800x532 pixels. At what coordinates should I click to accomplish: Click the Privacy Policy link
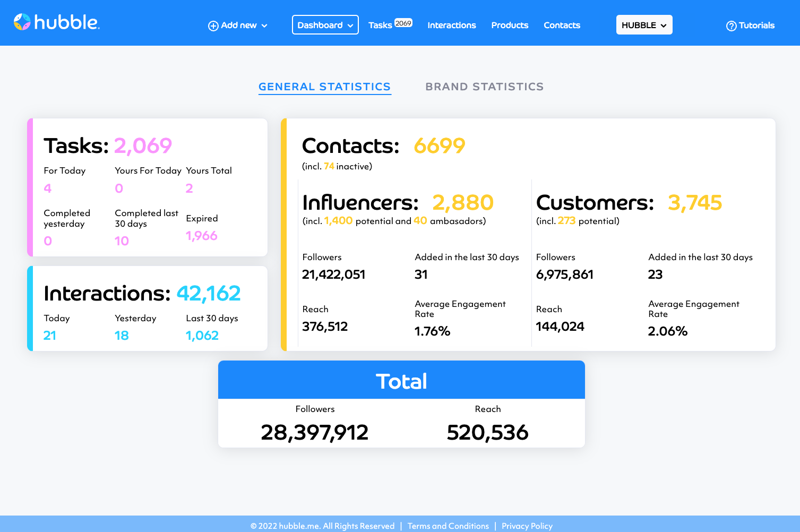[x=527, y=526]
